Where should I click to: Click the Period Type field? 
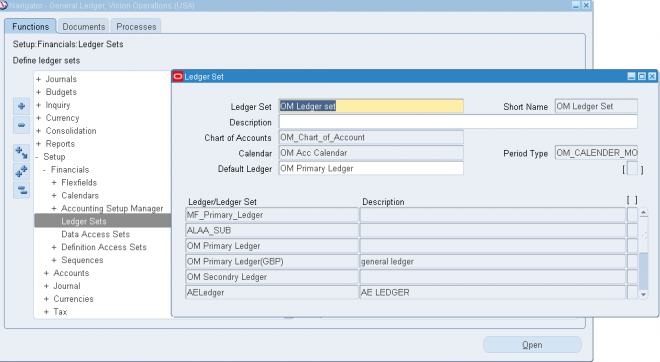pyautogui.click(x=596, y=153)
